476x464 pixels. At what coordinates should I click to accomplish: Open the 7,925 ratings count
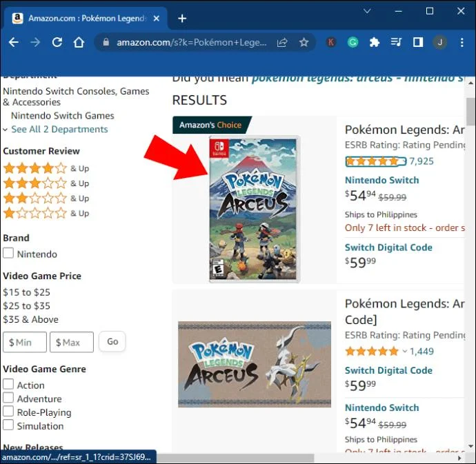point(422,161)
